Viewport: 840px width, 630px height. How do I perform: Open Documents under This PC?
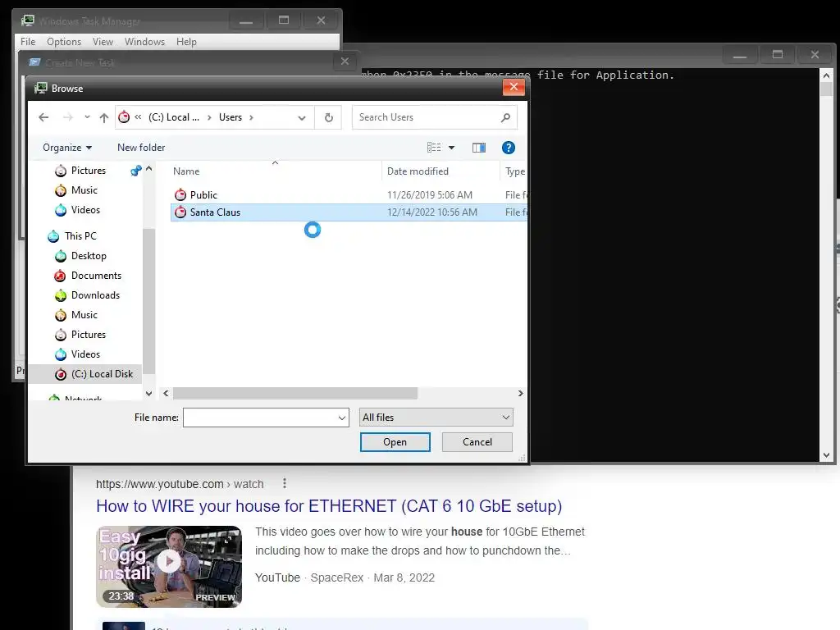[96, 276]
